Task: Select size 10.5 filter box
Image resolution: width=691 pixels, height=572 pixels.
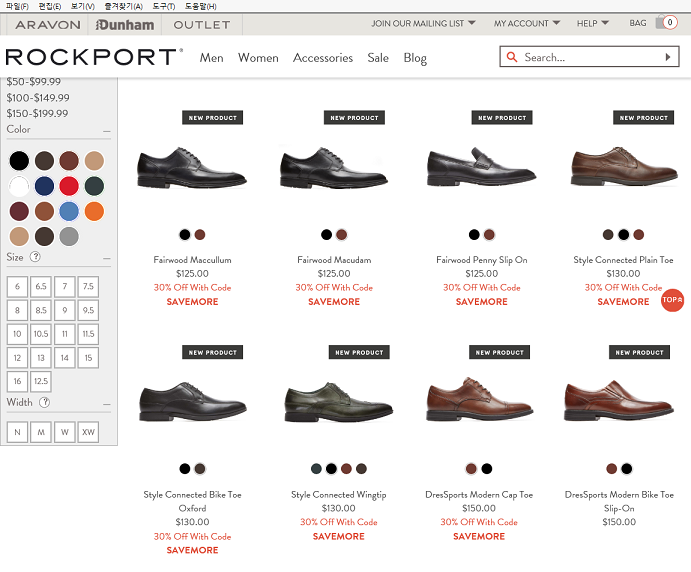Action: point(41,334)
